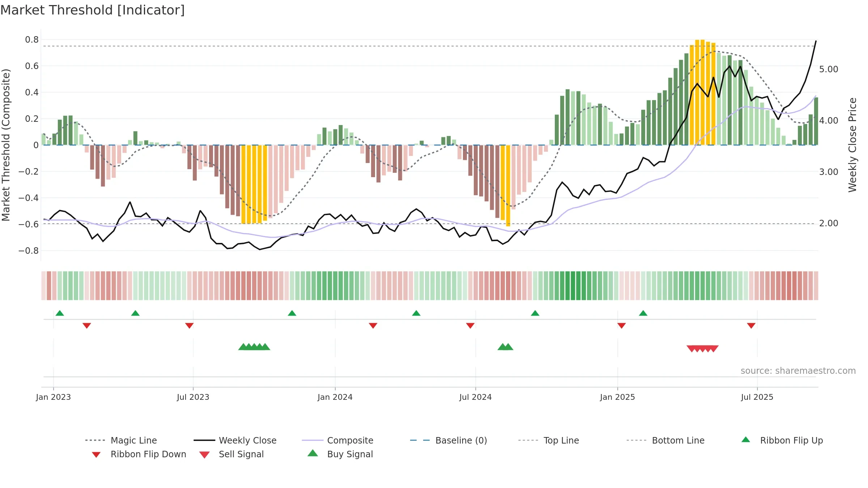This screenshot has height=488, width=868.
Task: Click the −0.6 left-axis tick label
Action: [x=28, y=224]
